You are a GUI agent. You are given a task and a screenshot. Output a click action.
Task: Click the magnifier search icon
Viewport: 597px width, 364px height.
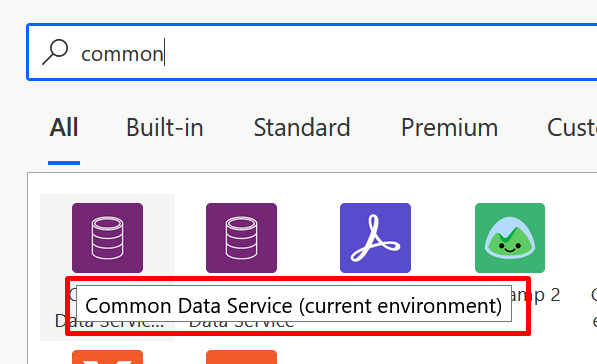pyautogui.click(x=55, y=52)
